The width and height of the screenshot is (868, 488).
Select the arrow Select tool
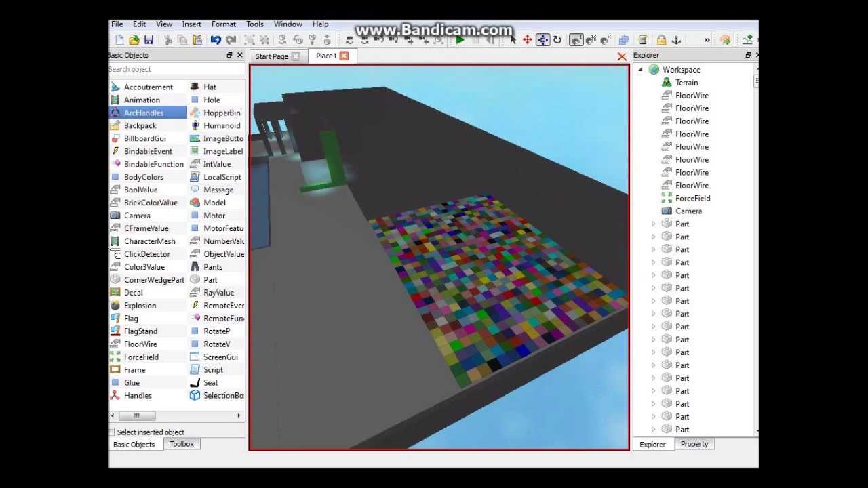coord(513,40)
